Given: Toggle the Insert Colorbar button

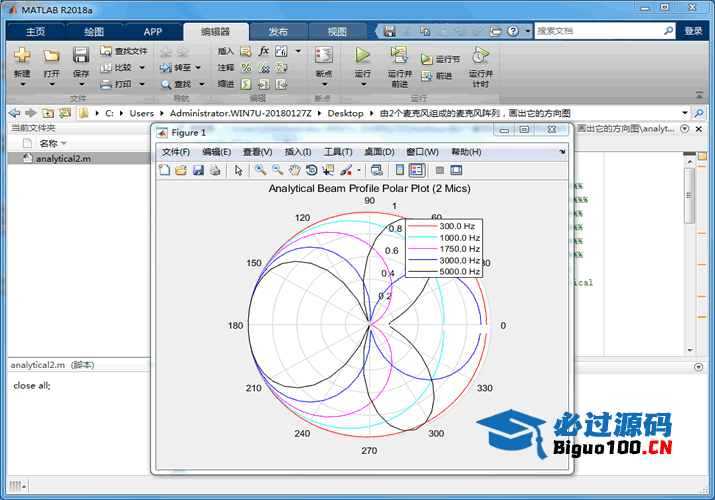Looking at the screenshot, I should point(399,170).
